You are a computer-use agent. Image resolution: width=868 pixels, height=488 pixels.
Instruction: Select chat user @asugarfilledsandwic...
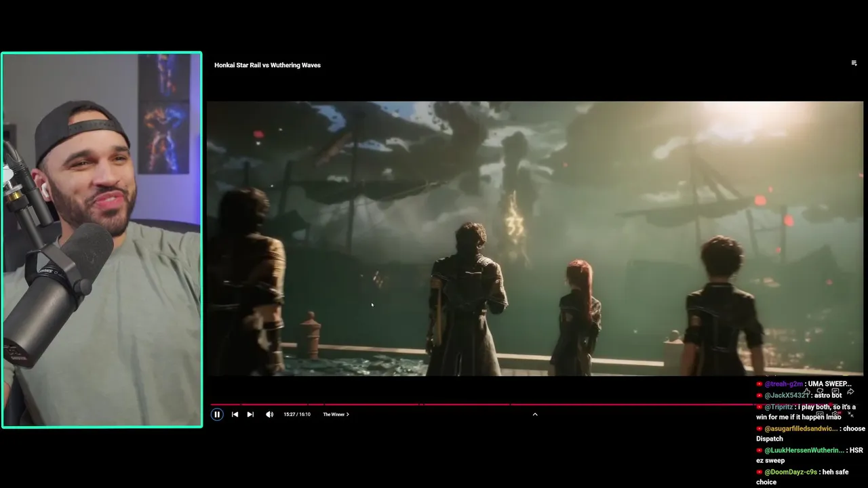pos(802,428)
